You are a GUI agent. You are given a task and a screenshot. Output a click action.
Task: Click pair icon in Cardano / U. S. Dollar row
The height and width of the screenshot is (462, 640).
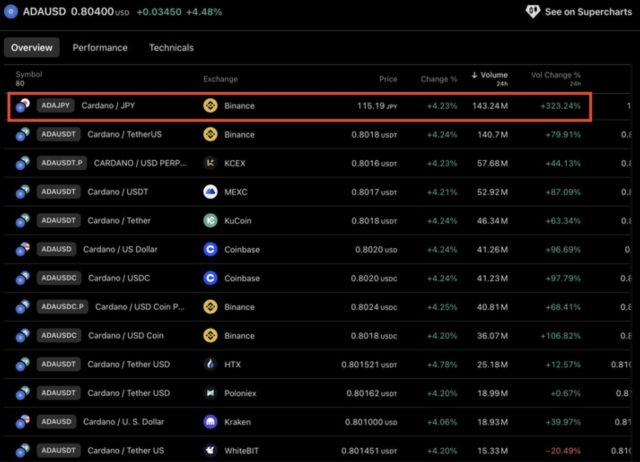[x=23, y=422]
